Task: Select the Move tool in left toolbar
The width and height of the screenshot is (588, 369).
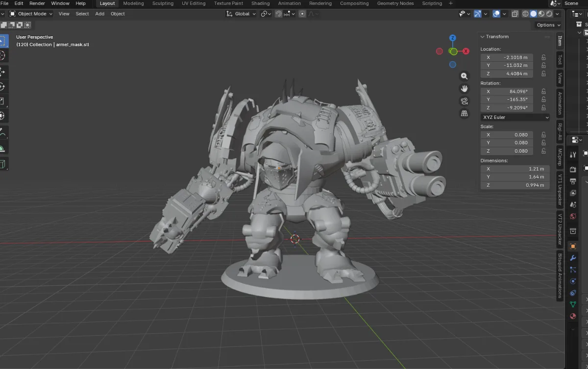Action: point(2,71)
